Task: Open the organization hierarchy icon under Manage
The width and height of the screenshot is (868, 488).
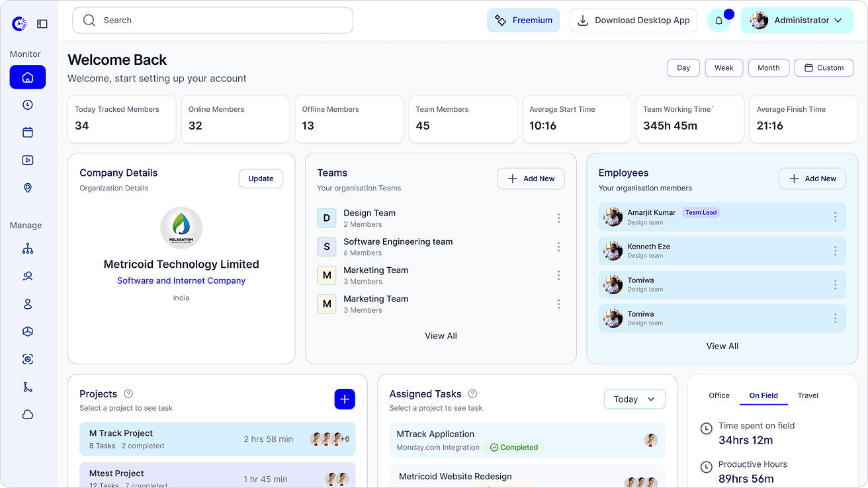Action: 28,249
